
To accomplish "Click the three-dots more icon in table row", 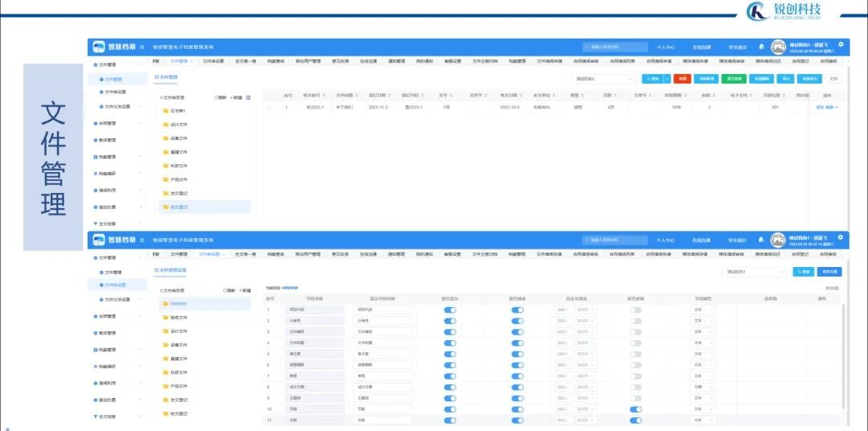I will point(837,107).
